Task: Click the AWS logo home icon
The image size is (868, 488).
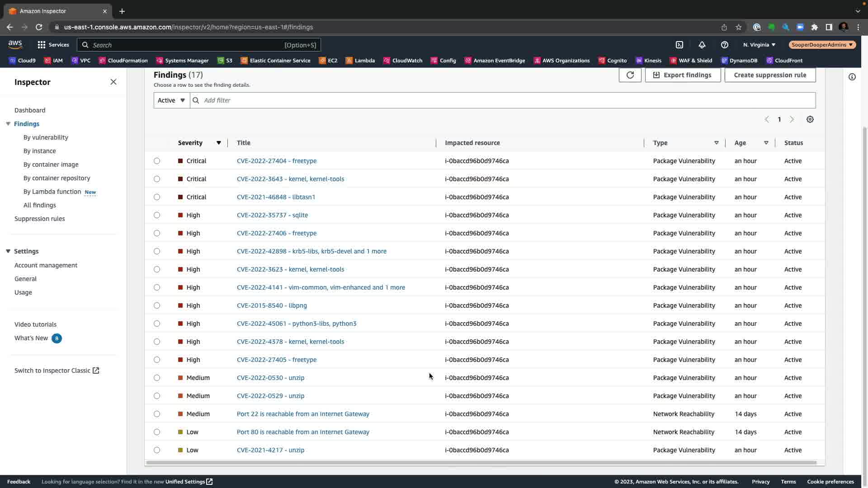Action: click(15, 44)
